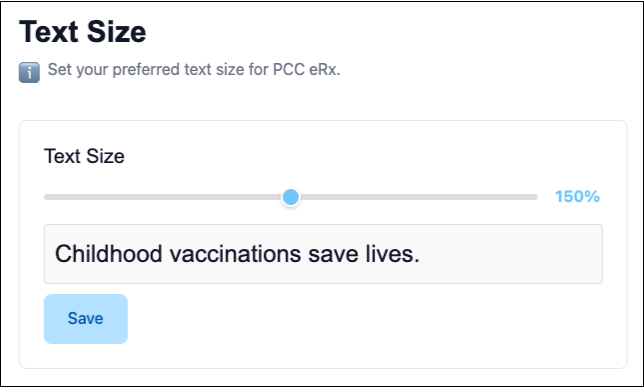Click the 150% percentage value
This screenshot has height=387, width=644.
click(x=577, y=196)
